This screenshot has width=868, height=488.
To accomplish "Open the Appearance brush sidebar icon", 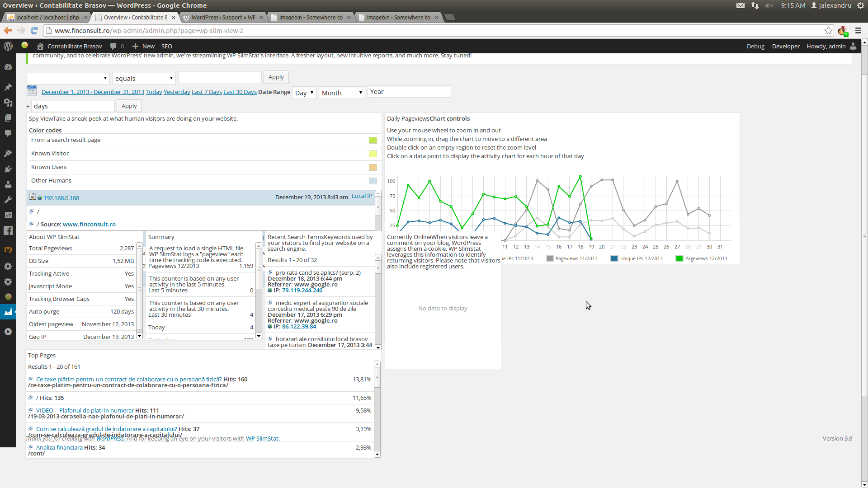I will 8,154.
